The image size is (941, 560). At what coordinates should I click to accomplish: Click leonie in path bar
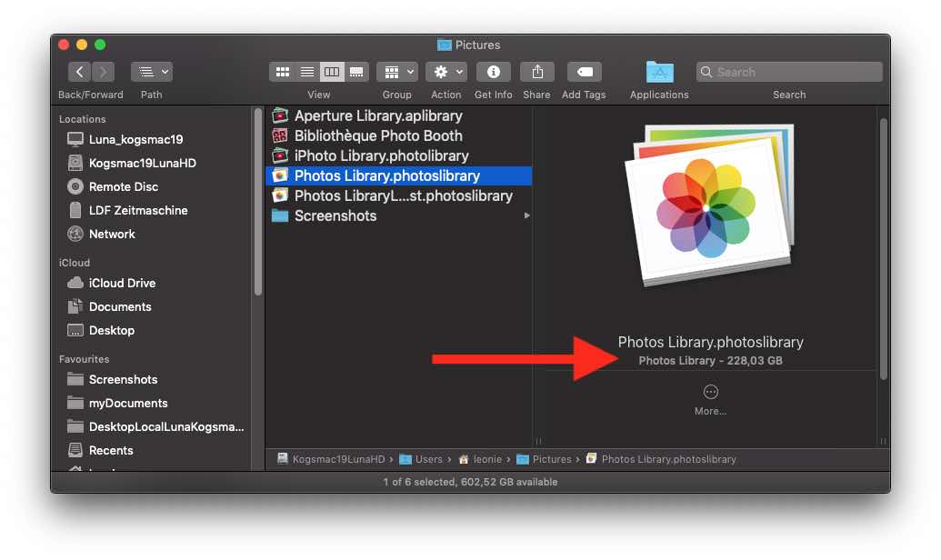coord(487,459)
